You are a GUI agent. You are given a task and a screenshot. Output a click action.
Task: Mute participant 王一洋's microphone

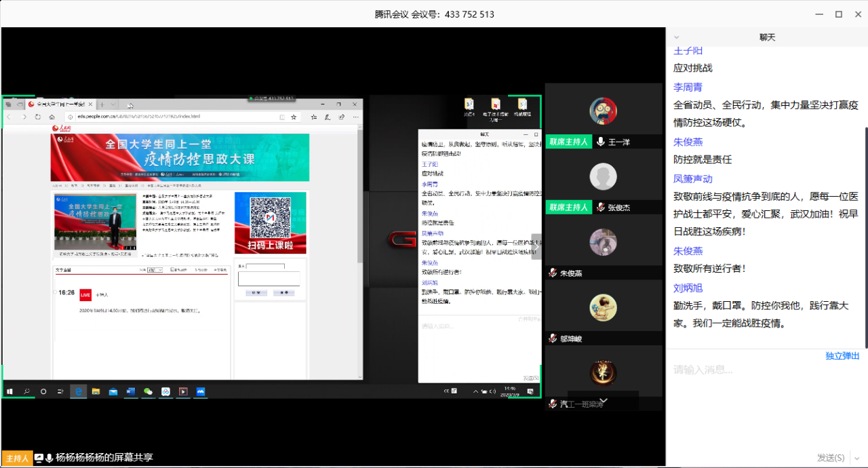pos(599,141)
